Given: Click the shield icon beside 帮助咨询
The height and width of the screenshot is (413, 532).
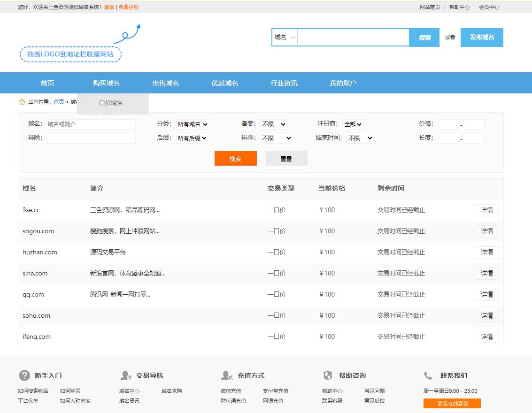Looking at the screenshot, I should [x=327, y=375].
